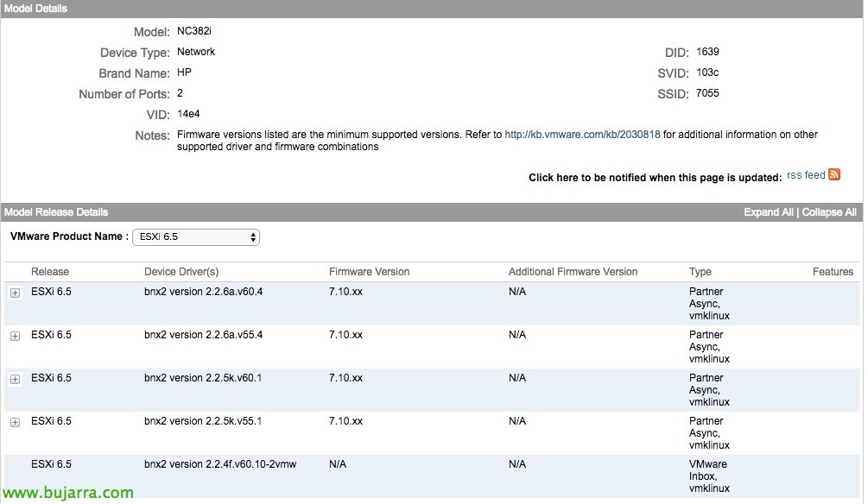Expand the bnx2 version 2.2.5k.v55.1 row
The width and height of the screenshot is (868, 504).
tap(15, 422)
